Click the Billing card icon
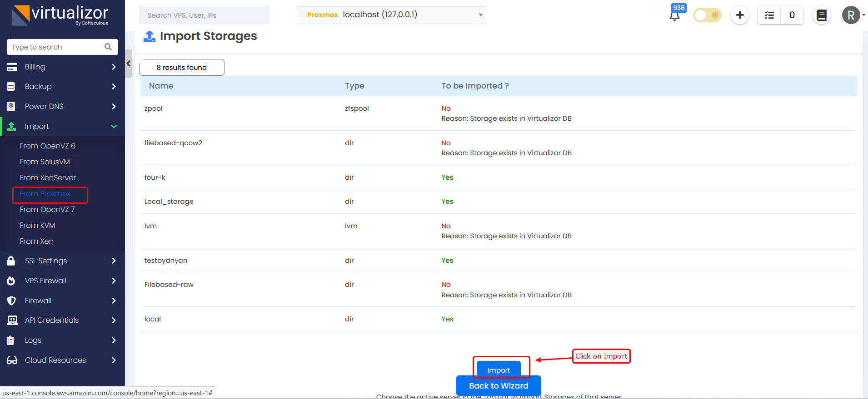 12,67
